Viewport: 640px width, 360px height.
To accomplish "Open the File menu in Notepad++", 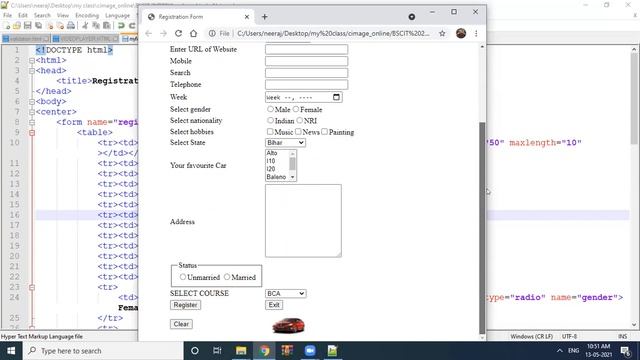I will [x=7, y=16].
